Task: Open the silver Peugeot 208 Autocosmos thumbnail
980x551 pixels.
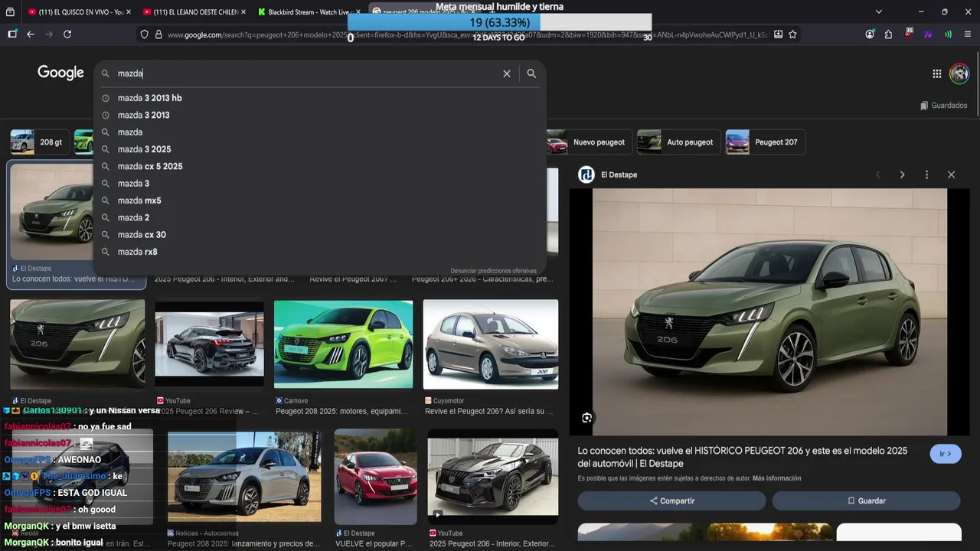Action: click(x=244, y=477)
